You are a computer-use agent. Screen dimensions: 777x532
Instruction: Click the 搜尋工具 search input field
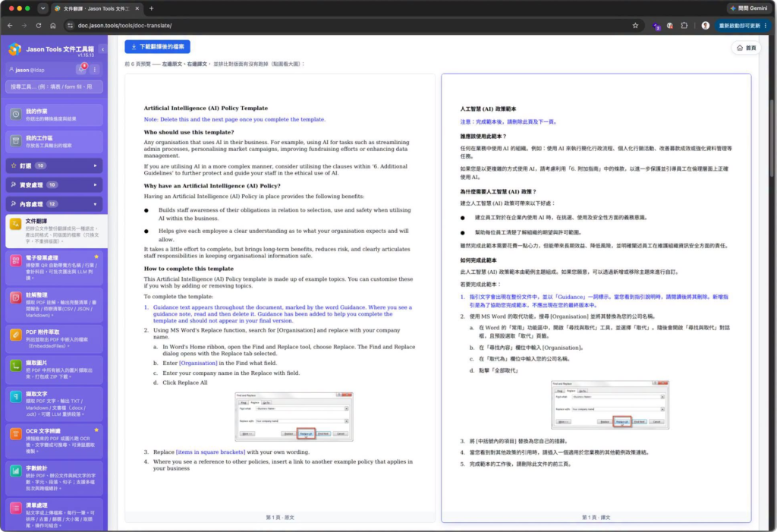pyautogui.click(x=55, y=87)
